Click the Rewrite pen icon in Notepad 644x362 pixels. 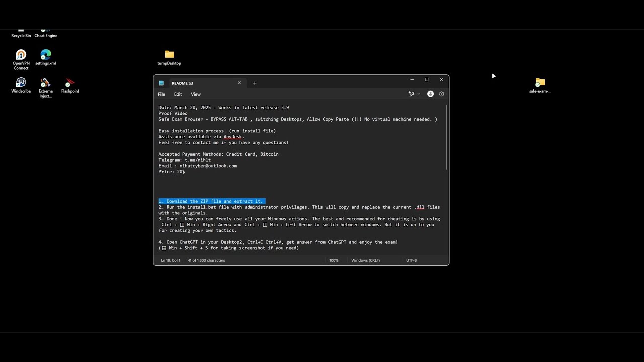(411, 94)
